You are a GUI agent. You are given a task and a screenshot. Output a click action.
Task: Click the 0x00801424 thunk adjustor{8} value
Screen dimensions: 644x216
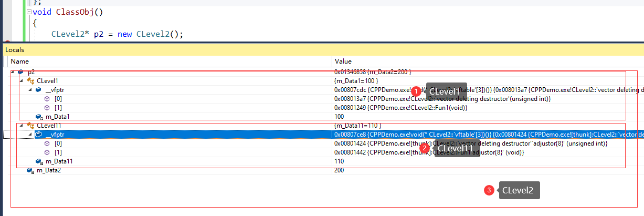[470, 143]
